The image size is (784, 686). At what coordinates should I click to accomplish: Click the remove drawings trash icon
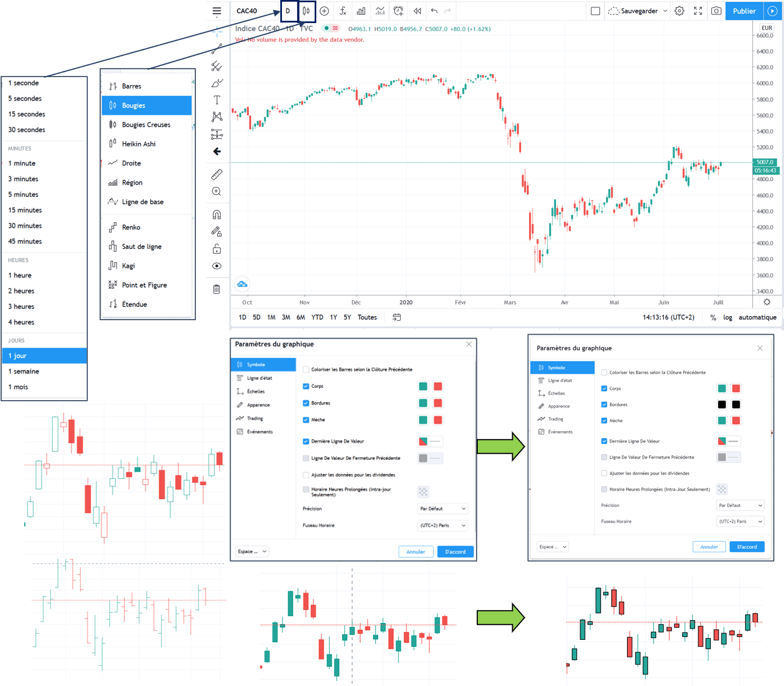pos(217,289)
